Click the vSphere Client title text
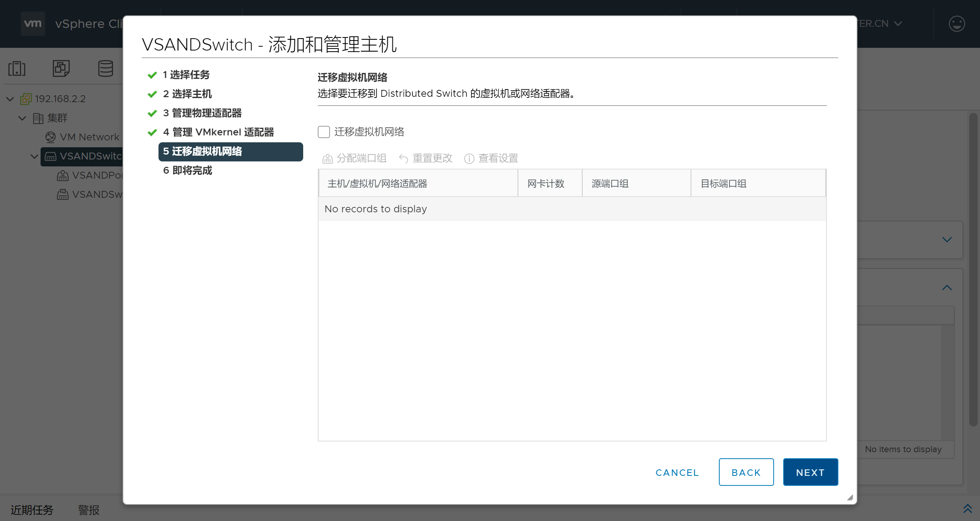 (x=89, y=24)
